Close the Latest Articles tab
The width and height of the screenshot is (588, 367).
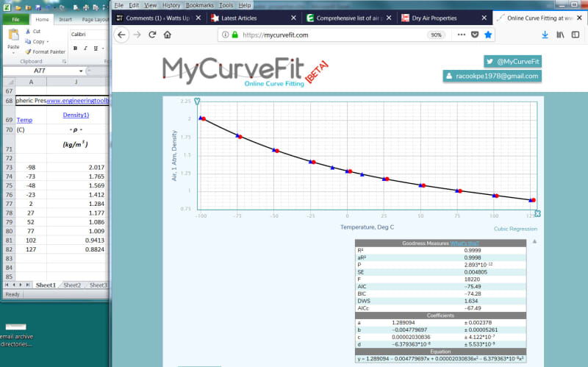click(293, 18)
